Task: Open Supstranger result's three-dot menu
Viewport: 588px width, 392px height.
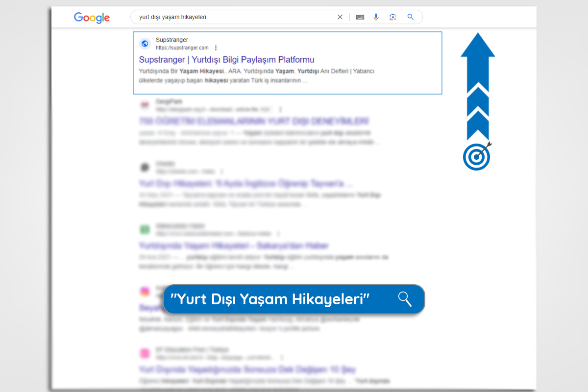Action: click(x=216, y=48)
